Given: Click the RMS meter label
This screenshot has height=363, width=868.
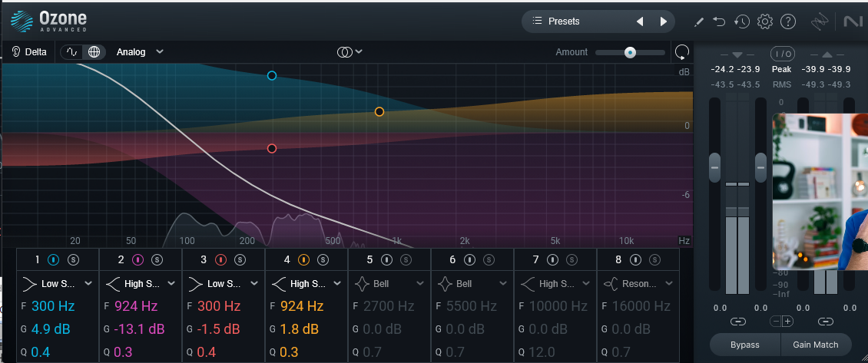Looking at the screenshot, I should tap(782, 84).
